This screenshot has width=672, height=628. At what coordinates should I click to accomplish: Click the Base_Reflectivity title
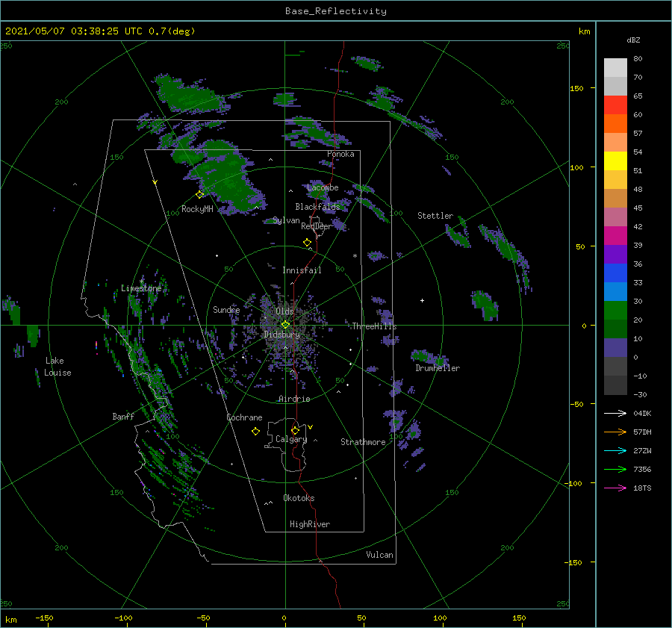coord(336,11)
